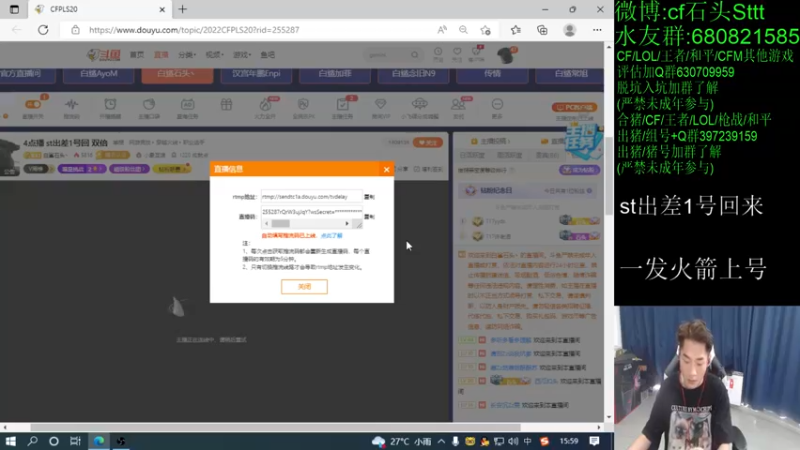
Task: Open the 更多 three-dots icon in toolbar
Action: point(497,105)
